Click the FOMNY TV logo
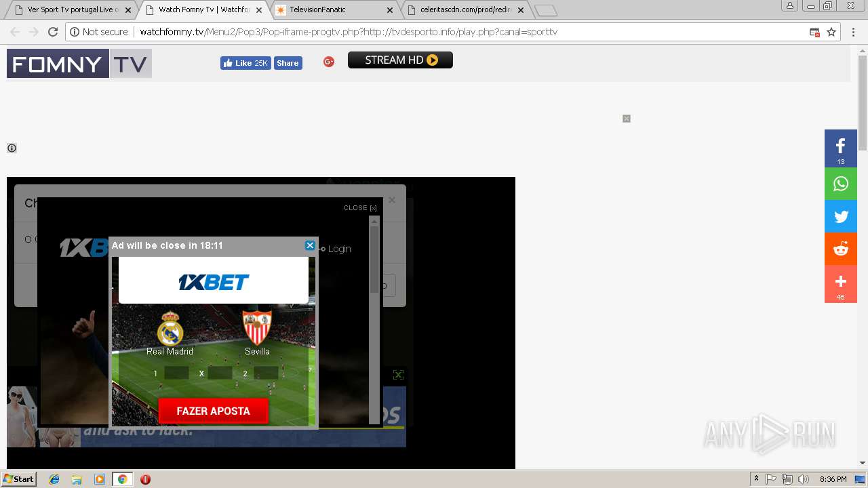This screenshot has width=868, height=488. (79, 64)
